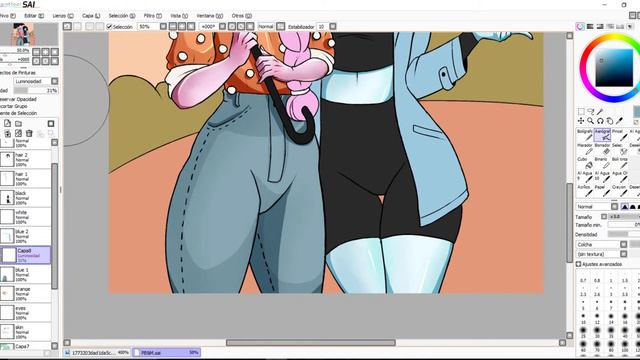Show the swatches panel icon

click(x=620, y=27)
